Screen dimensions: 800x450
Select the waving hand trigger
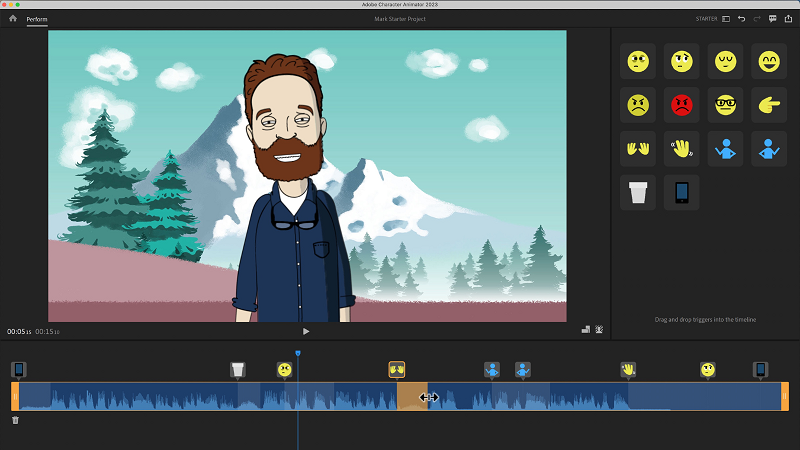(681, 149)
